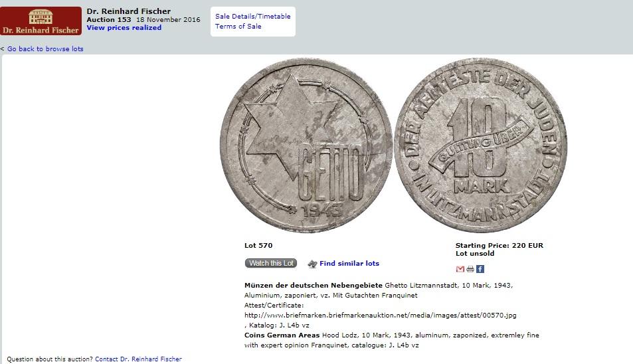
Task: Contact Dr. Reinhard Fischer link
Action: tap(138, 359)
